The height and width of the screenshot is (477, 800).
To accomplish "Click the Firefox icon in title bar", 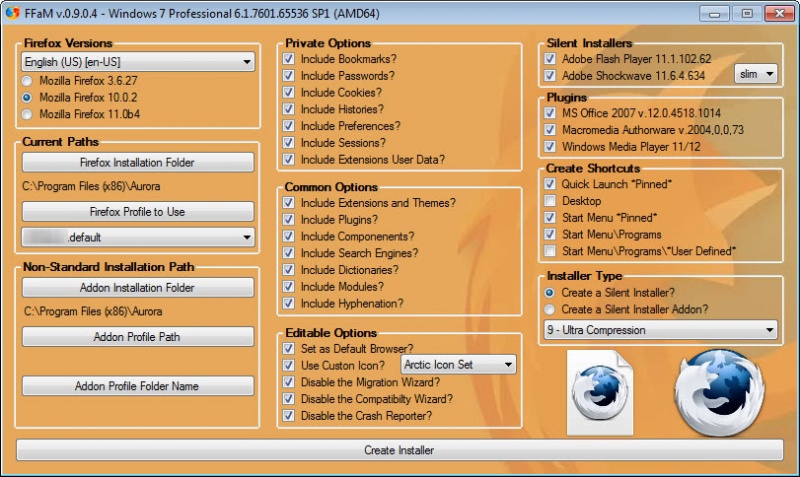I will [x=12, y=13].
